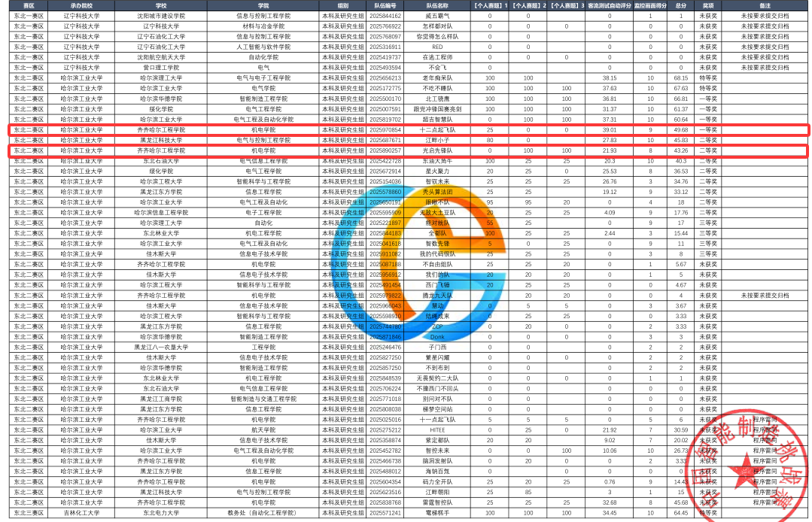Click the 备注 header cell
This screenshot has height=522, width=812.
click(x=765, y=5)
